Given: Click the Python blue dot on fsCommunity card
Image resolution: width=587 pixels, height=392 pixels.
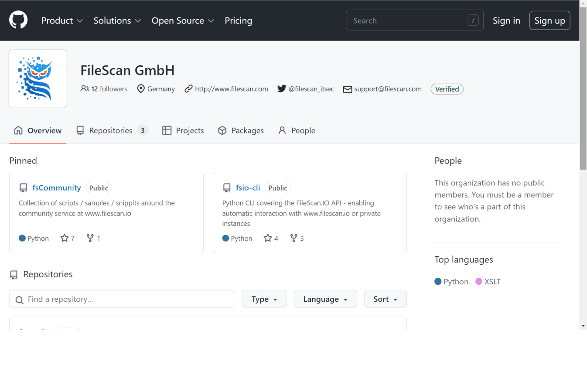Looking at the screenshot, I should click(22, 238).
